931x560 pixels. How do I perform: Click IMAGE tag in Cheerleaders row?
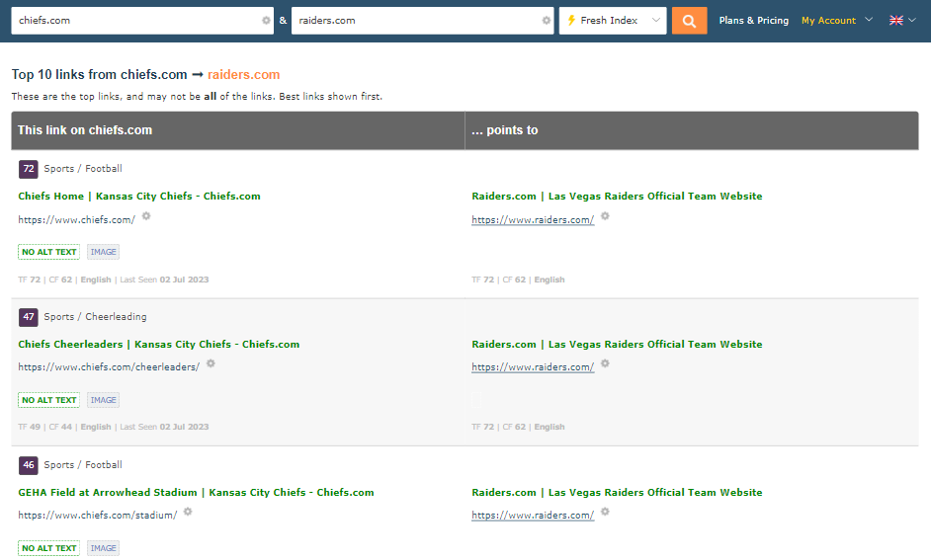[104, 400]
